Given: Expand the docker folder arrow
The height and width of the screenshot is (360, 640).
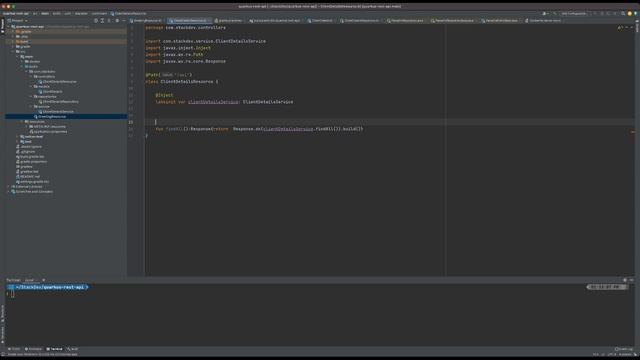Looking at the screenshot, I should pyautogui.click(x=22, y=62).
